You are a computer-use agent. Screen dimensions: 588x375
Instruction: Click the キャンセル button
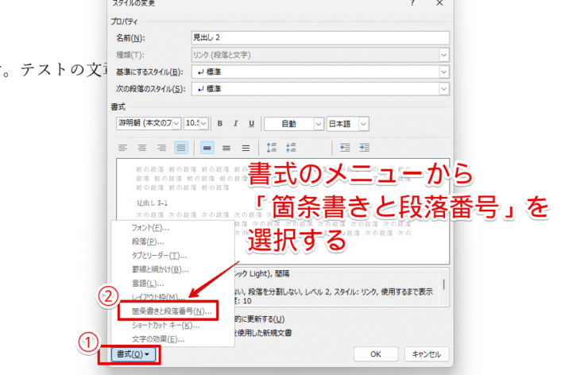pos(427,354)
